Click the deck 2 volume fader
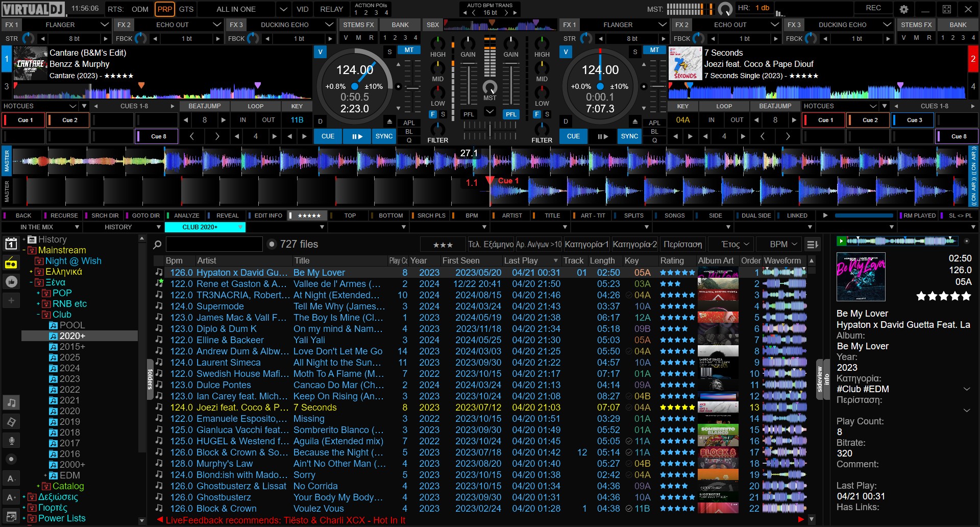The width and height of the screenshot is (980, 527). click(x=511, y=84)
